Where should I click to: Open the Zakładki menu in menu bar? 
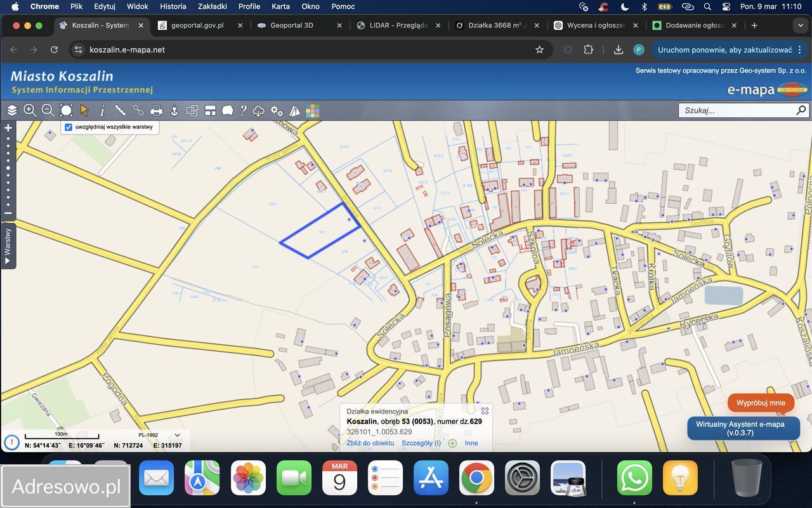tap(213, 6)
